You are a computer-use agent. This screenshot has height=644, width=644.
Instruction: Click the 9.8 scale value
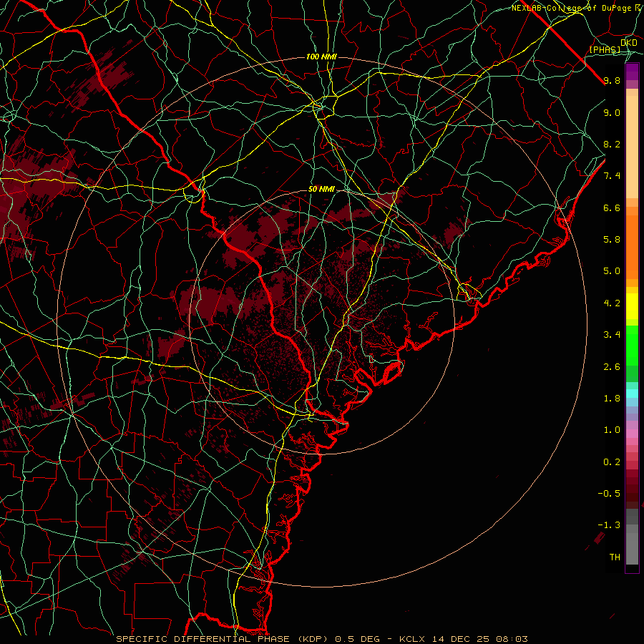(x=612, y=80)
